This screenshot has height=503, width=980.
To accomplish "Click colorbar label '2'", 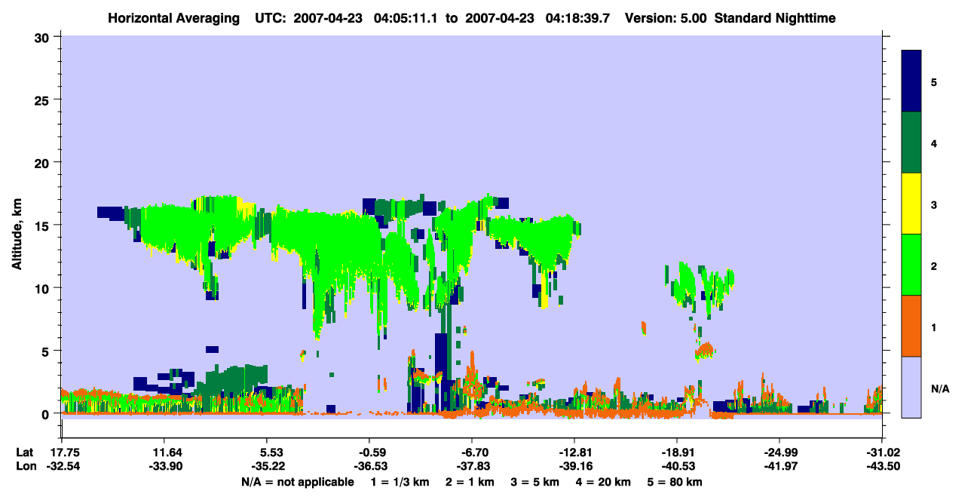I will 934,266.
